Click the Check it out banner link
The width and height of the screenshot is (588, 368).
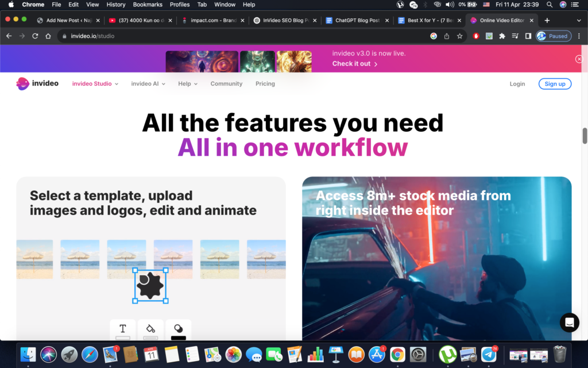(352, 64)
